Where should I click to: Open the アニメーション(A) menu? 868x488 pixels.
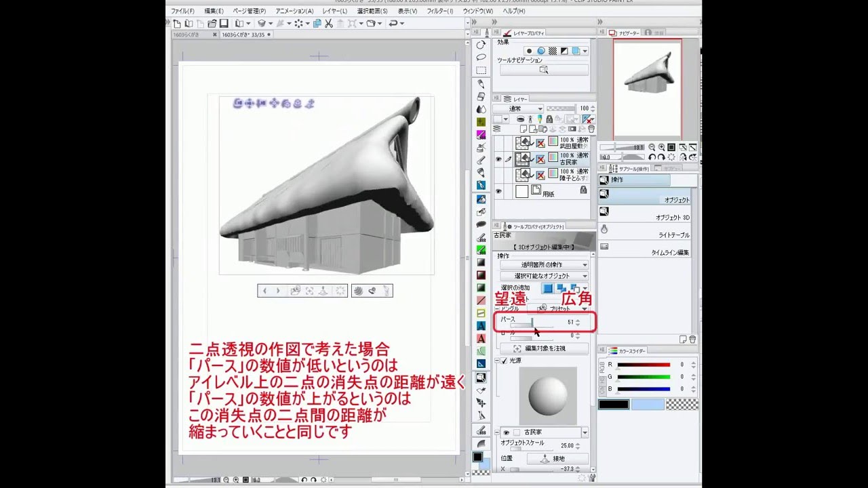point(294,11)
